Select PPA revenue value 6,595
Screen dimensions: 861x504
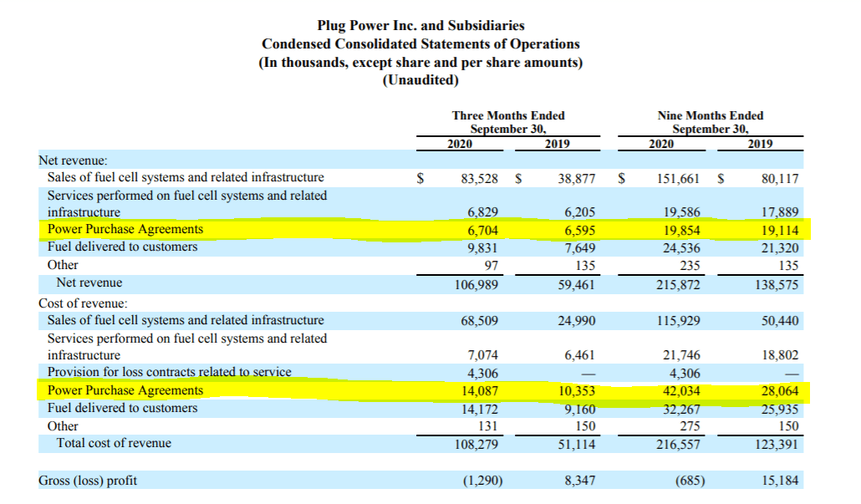(580, 230)
